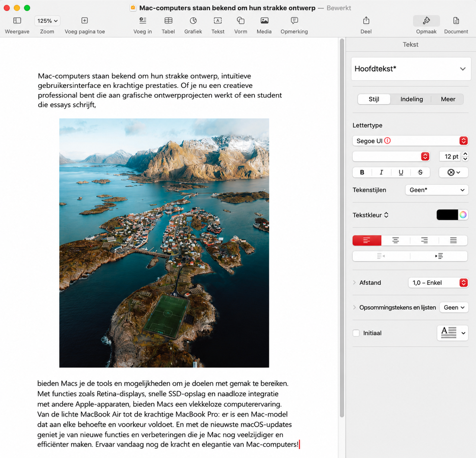Switch to the Indeling tab
This screenshot has height=458, width=476.
(412, 99)
